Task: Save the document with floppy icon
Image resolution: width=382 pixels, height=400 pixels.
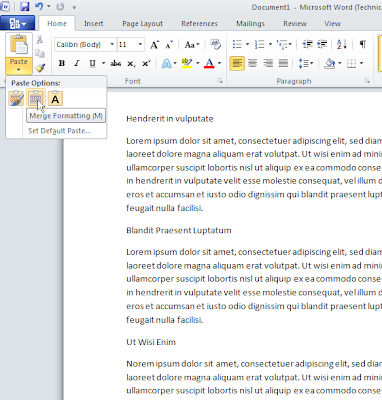Action: click(25, 6)
